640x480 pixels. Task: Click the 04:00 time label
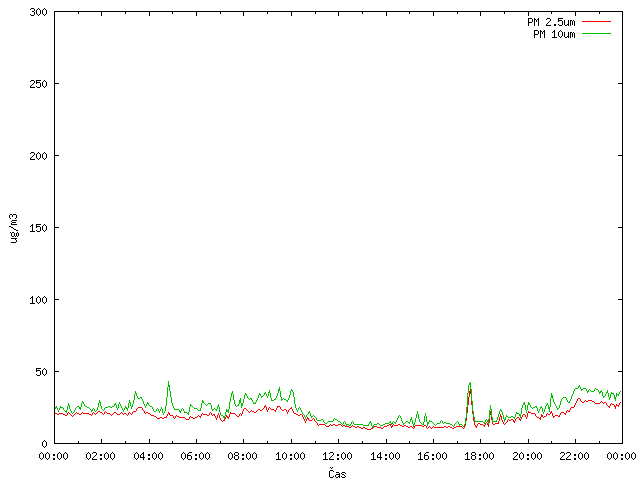(x=148, y=456)
